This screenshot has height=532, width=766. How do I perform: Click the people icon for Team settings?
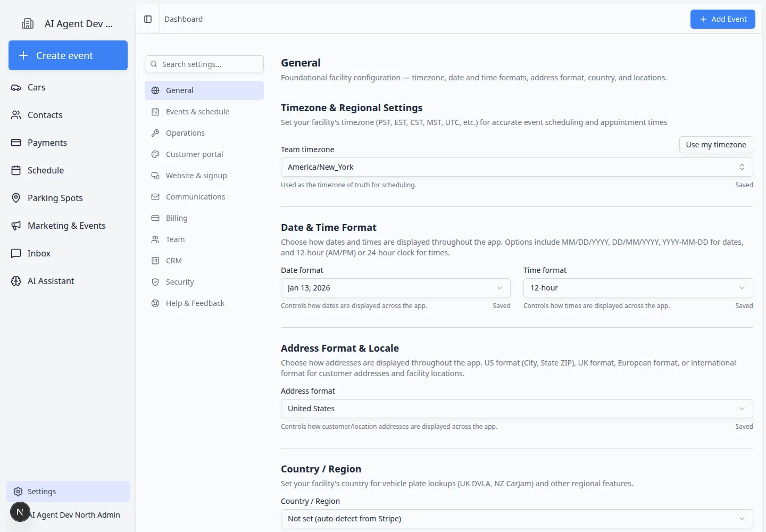tap(155, 239)
